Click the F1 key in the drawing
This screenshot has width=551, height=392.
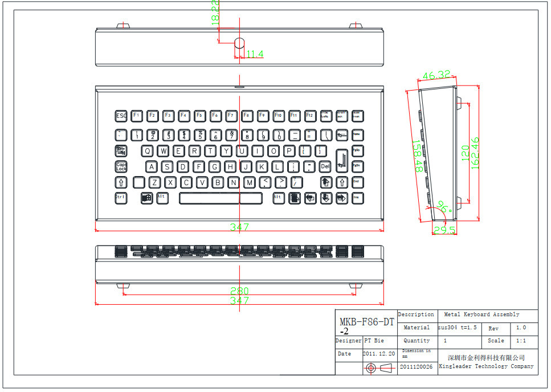click(137, 116)
